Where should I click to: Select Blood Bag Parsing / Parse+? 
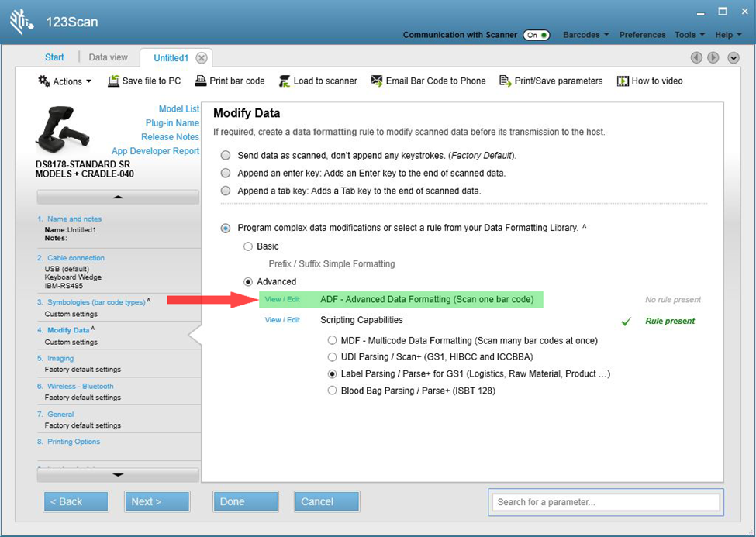[333, 391]
